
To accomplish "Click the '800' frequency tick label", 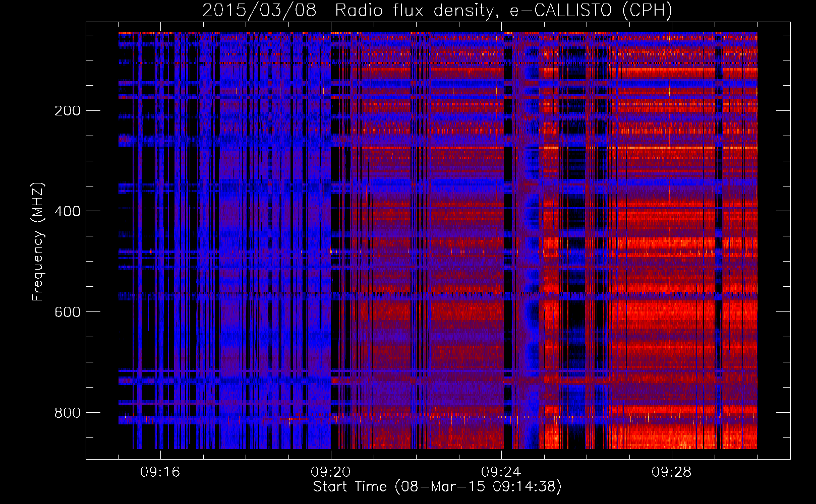I will (68, 413).
